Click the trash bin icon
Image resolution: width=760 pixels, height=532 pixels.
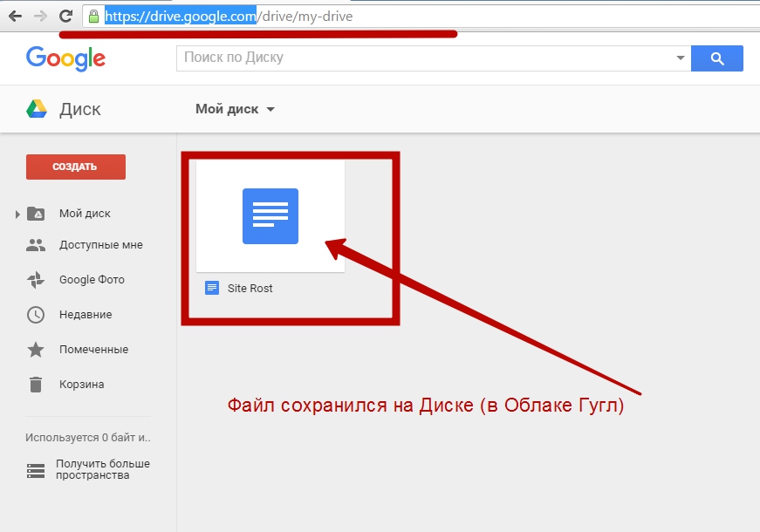pos(36,385)
